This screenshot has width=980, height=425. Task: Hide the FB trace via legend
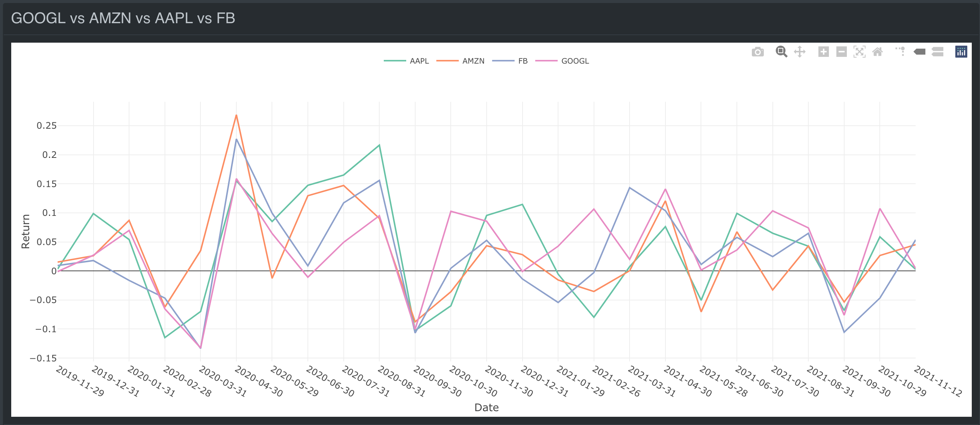point(523,61)
